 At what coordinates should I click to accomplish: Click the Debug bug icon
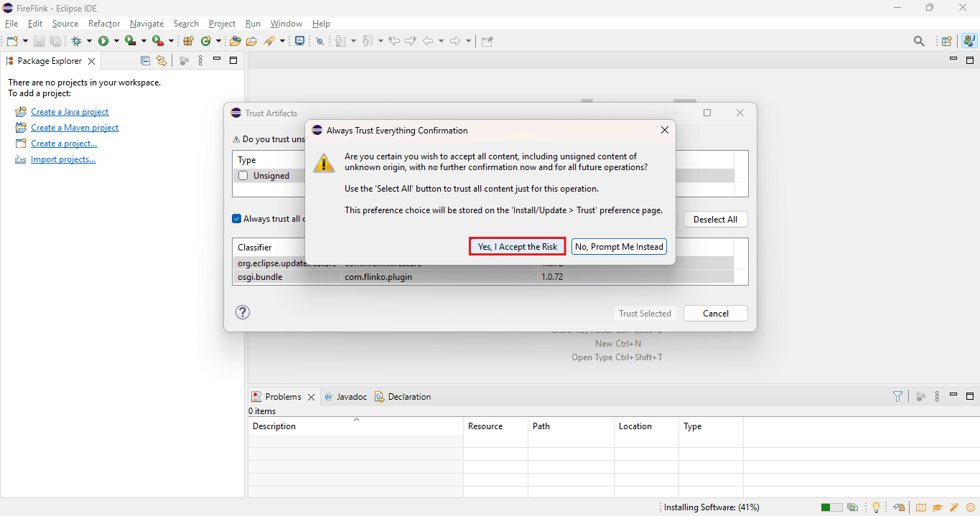(77, 41)
